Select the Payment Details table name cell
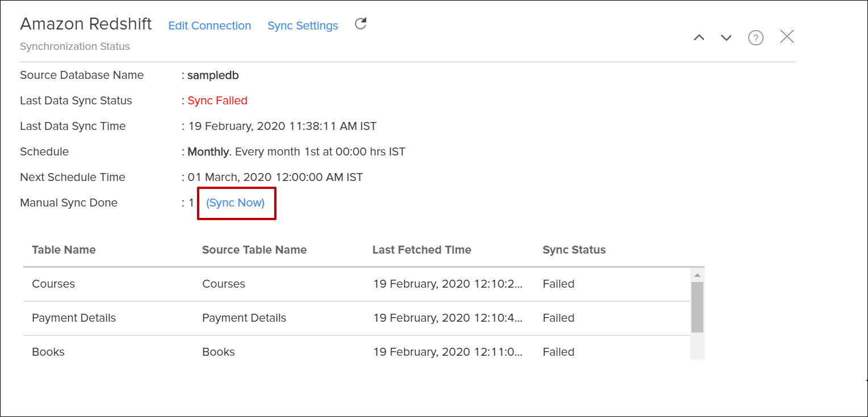The height and width of the screenshot is (417, 868). (x=74, y=318)
